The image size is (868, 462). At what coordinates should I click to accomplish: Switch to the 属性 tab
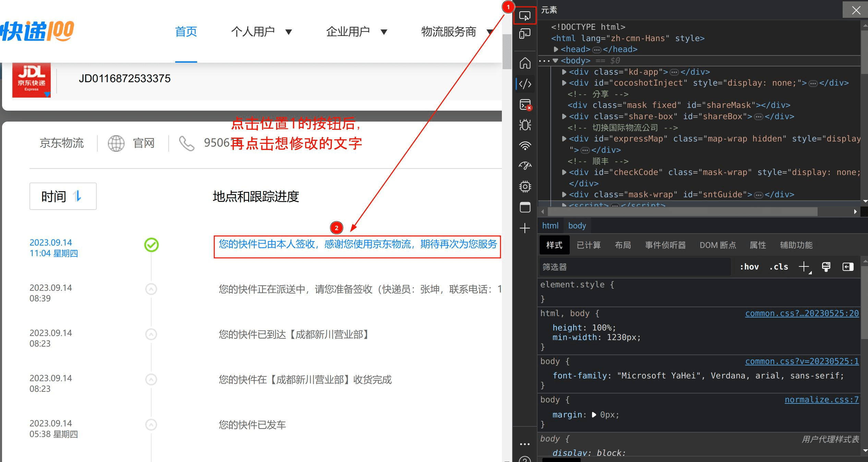(758, 245)
